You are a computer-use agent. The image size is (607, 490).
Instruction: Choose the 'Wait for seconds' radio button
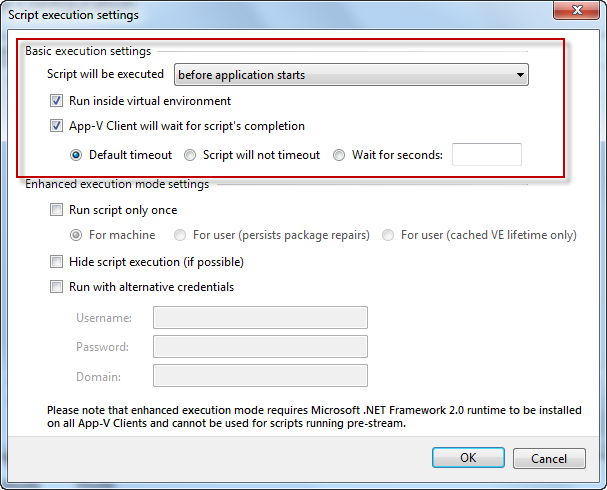pos(339,155)
